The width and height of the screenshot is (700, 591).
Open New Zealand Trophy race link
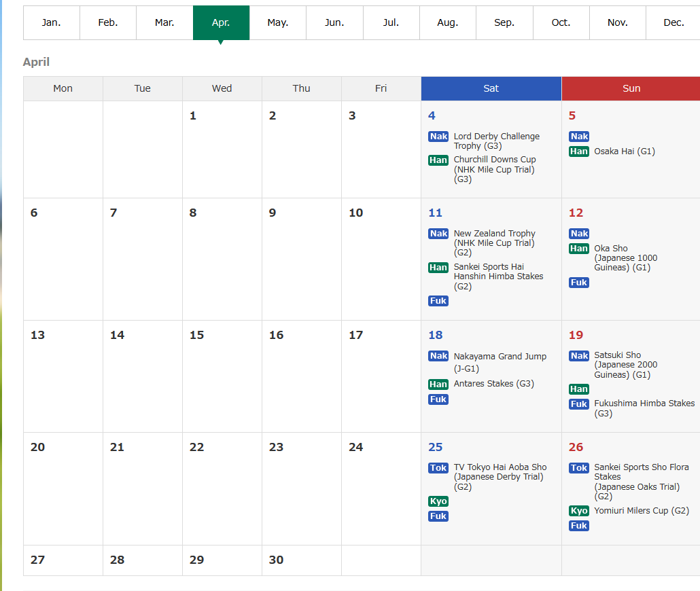pyautogui.click(x=494, y=243)
